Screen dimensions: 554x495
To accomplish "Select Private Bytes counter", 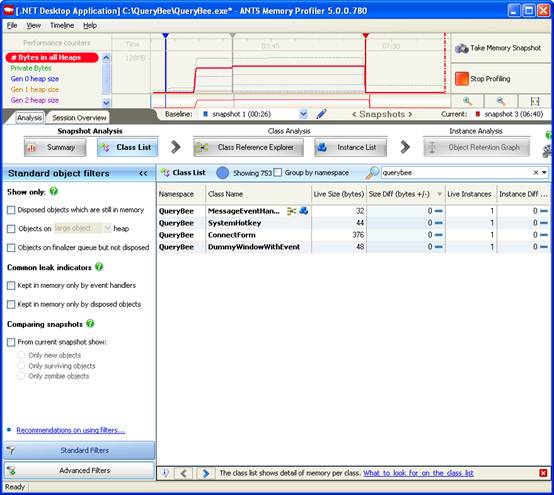I will (x=31, y=68).
